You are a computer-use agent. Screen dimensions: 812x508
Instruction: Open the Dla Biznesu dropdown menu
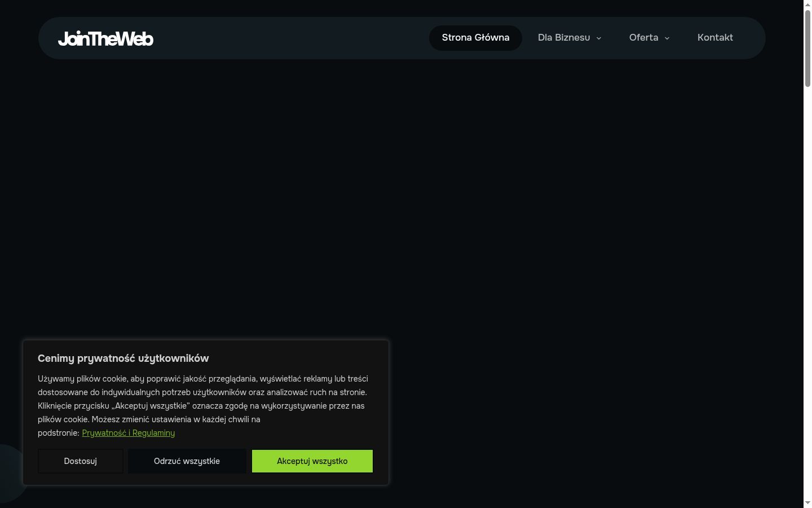pyautogui.click(x=570, y=38)
